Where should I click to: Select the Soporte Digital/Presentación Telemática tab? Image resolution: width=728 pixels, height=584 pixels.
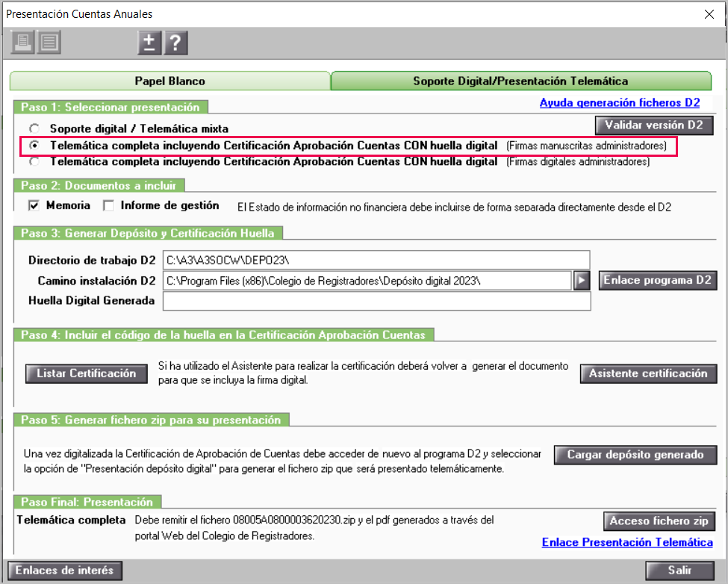(521, 81)
